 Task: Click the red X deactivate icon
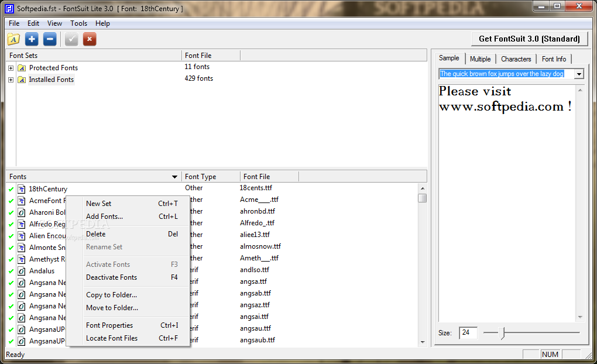coord(90,39)
